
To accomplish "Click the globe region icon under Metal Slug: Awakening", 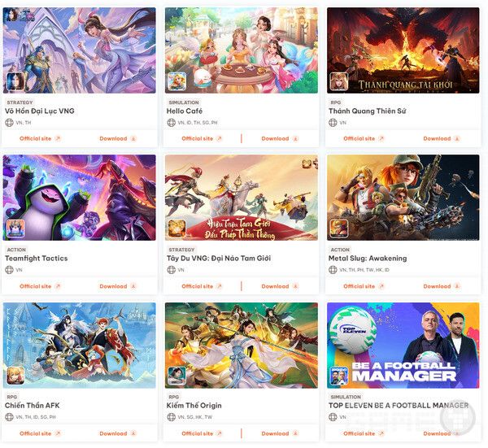I will click(x=333, y=270).
